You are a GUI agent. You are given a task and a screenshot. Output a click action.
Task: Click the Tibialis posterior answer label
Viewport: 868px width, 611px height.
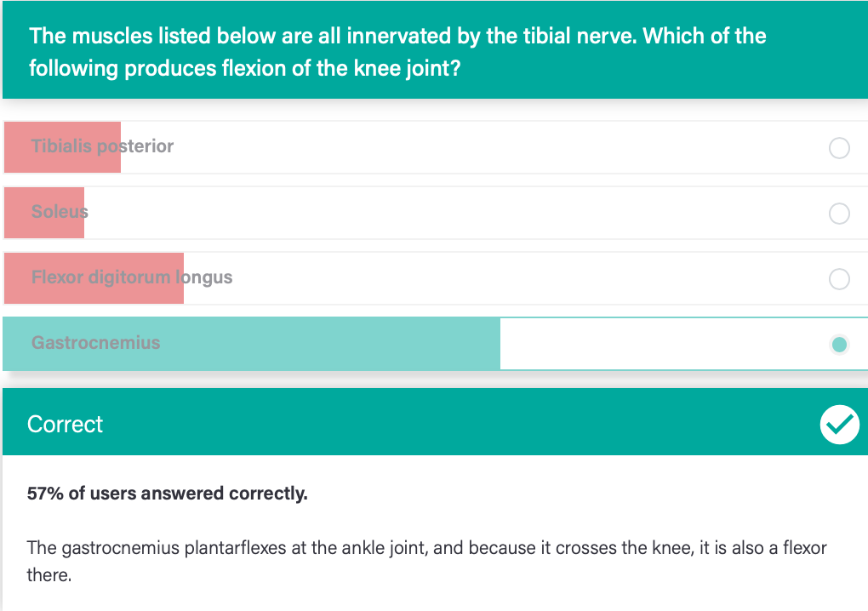(x=102, y=146)
